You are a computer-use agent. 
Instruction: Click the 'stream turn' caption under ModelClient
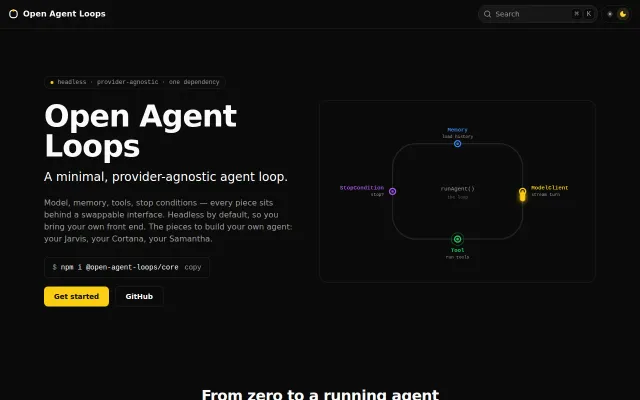[x=545, y=194]
